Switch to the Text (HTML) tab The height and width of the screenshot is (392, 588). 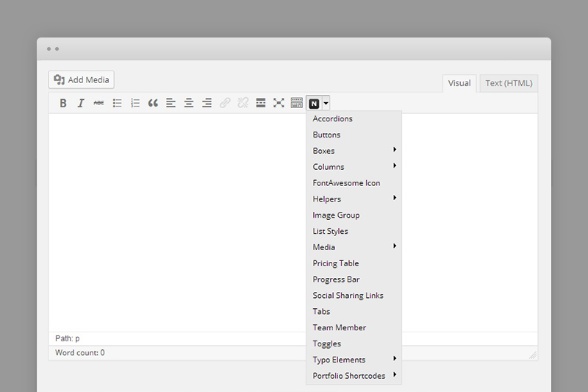(509, 83)
